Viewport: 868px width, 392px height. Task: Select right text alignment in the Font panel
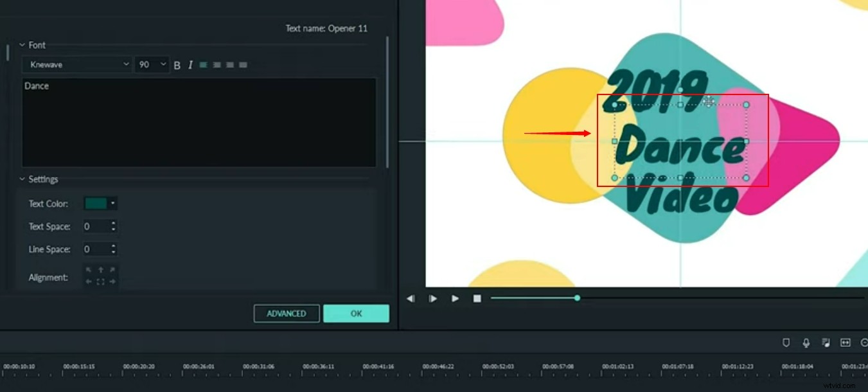click(x=230, y=65)
